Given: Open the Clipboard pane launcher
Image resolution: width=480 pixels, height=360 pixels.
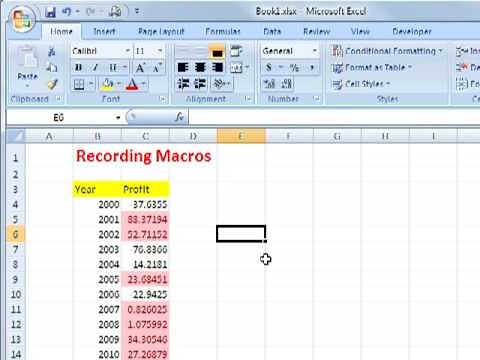Looking at the screenshot, I should click(x=59, y=99).
